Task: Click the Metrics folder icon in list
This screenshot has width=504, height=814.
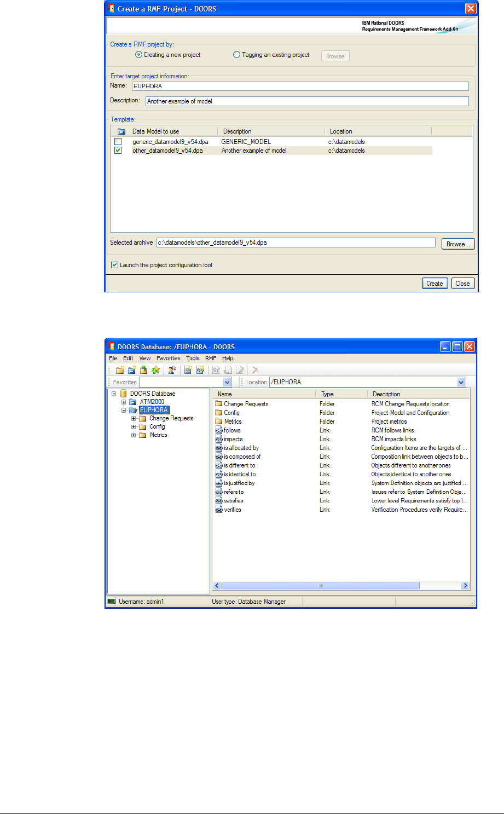Action: (x=219, y=422)
